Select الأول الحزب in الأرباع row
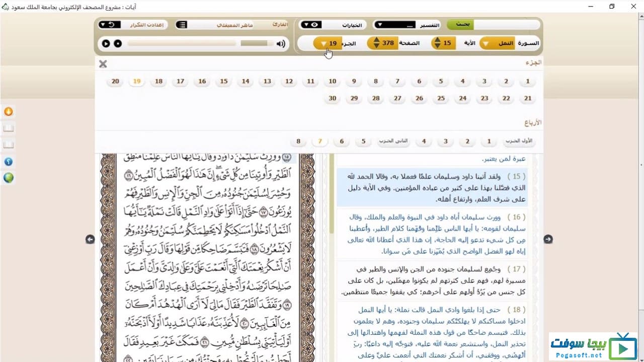Viewport: 644px width, 362px height. pos(520,141)
